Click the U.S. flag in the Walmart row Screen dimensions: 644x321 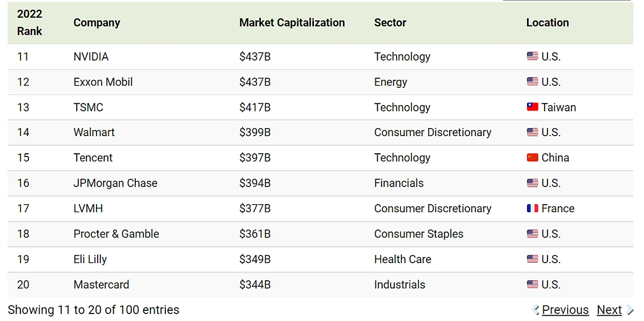[532, 132]
